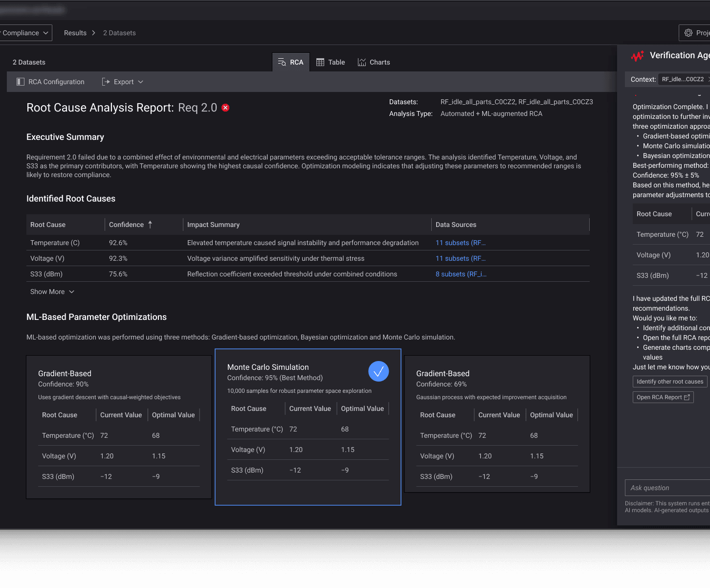
Task: Click the Results breadcrumb chevron
Action: (x=93, y=33)
